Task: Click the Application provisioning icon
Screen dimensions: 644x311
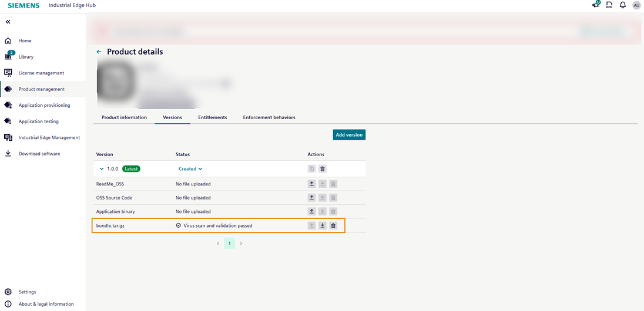Action: 8,105
